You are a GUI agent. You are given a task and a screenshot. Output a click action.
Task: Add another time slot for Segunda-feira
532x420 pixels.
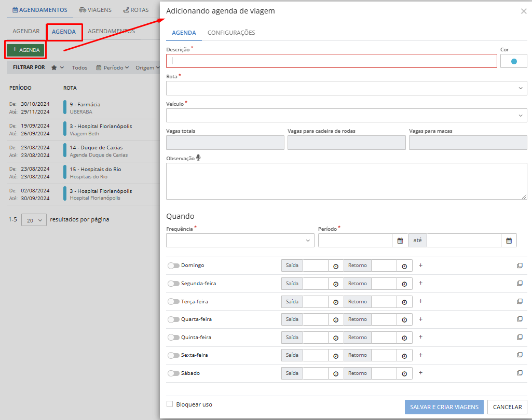421,283
